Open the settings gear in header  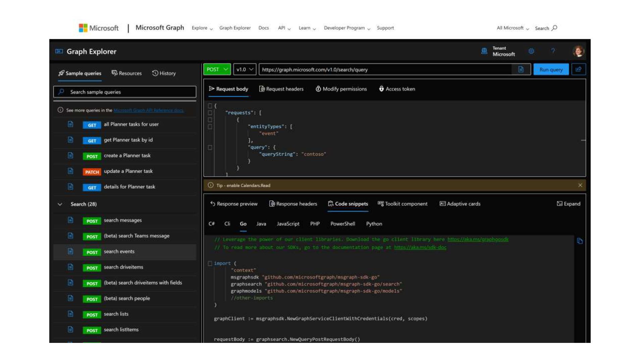click(x=531, y=51)
